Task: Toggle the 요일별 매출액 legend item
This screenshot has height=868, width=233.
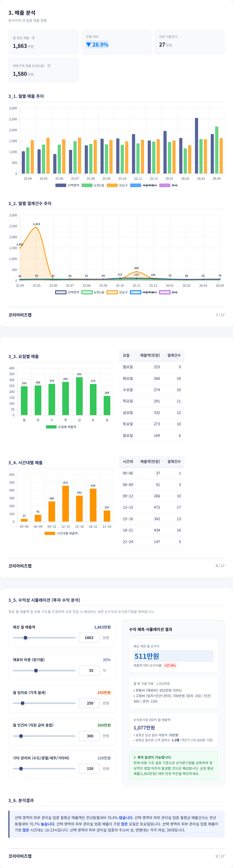Action: pyautogui.click(x=61, y=427)
